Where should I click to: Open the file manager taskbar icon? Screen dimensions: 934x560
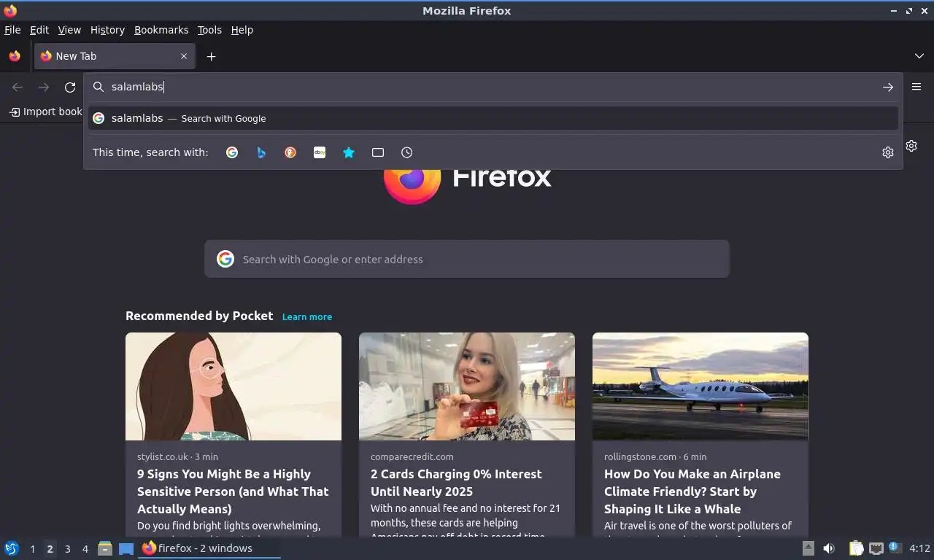pyautogui.click(x=105, y=548)
